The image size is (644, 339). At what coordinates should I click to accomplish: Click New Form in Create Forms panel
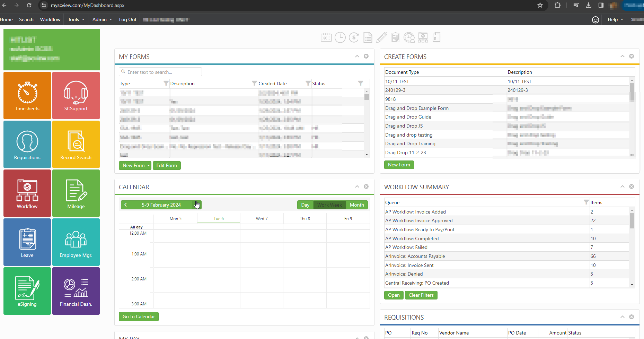(399, 165)
